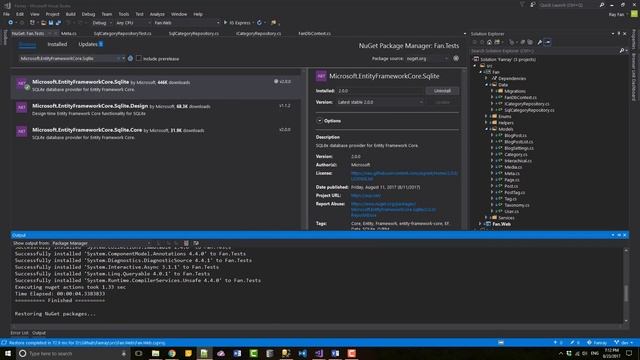Switch to the Meta.cs editor tab
The width and height of the screenshot is (640, 360).
(x=69, y=33)
